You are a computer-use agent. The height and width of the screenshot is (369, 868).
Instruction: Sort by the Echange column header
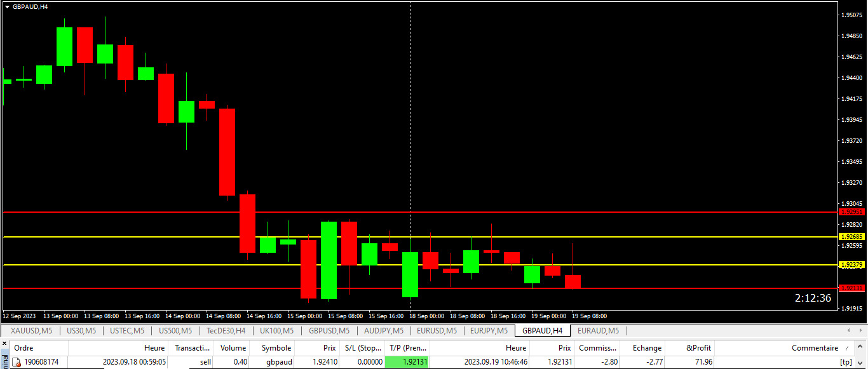coord(643,347)
